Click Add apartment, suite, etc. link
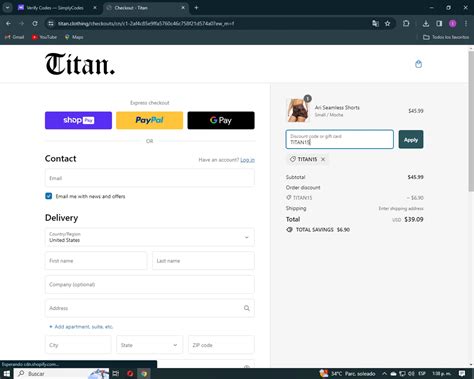Screen dimensions: 474x379 tap(81, 327)
